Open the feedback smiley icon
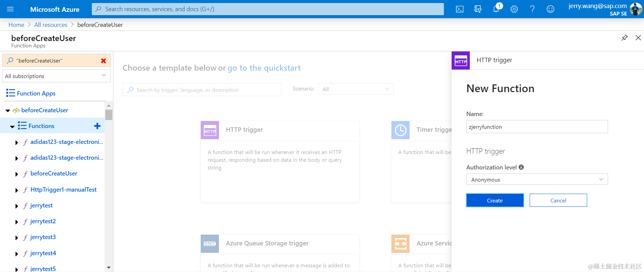This screenshot has height=272, width=644. coord(551,9)
